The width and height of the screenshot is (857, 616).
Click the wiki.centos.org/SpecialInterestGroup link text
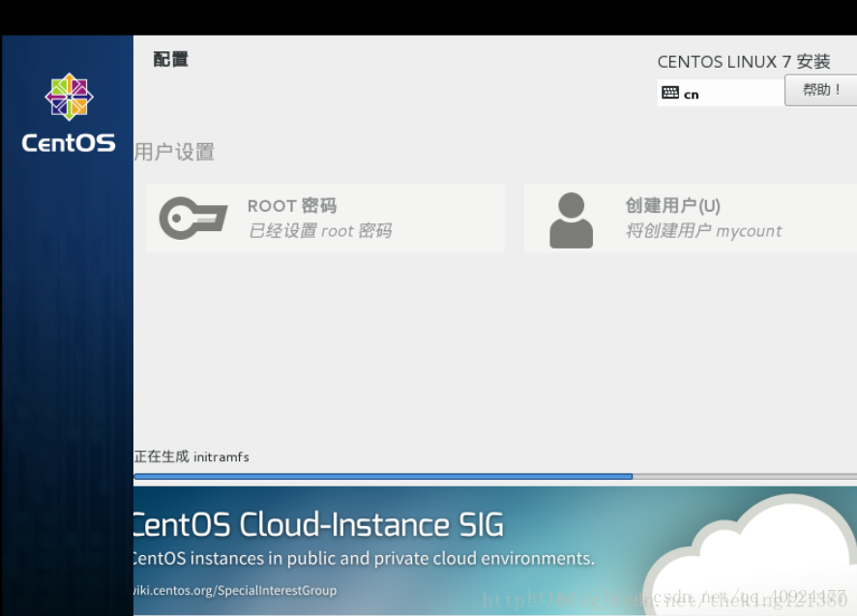coord(235,590)
